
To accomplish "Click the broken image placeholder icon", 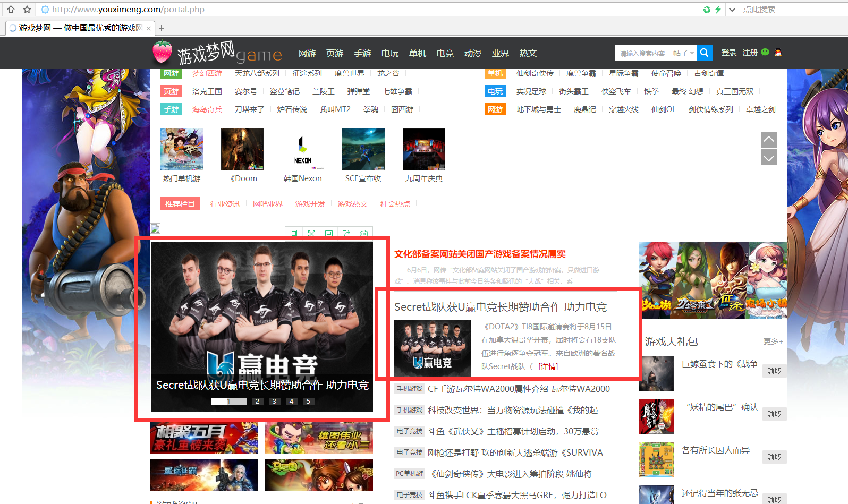I will click(155, 228).
